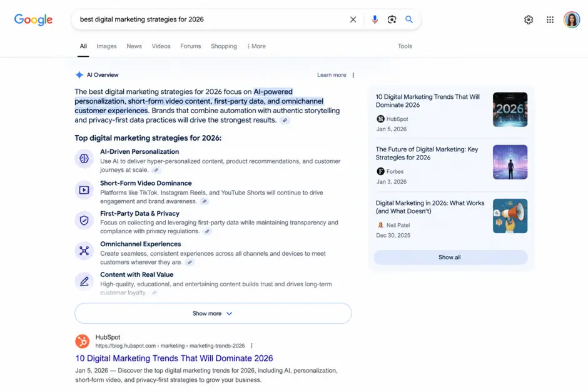The image size is (588, 392).
Task: Expand the AI Overview with Show more
Action: pos(213,313)
